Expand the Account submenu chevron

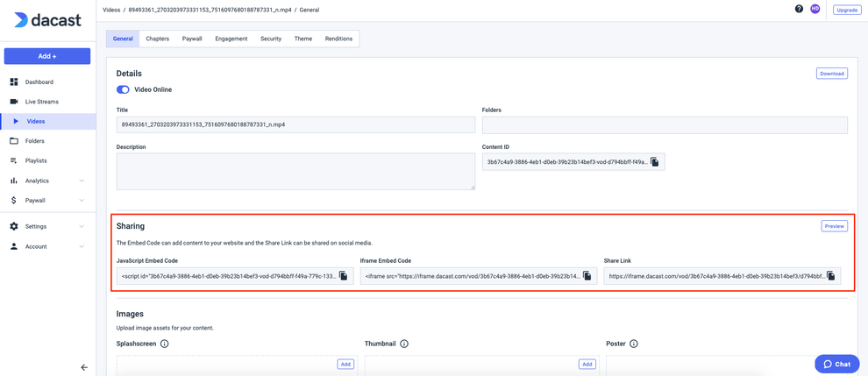pyautogui.click(x=82, y=246)
